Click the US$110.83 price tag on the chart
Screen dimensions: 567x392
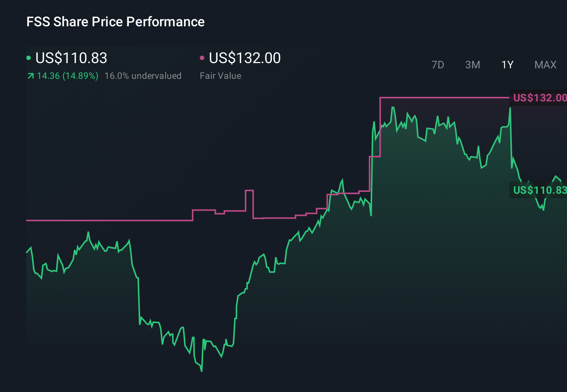[x=538, y=190]
